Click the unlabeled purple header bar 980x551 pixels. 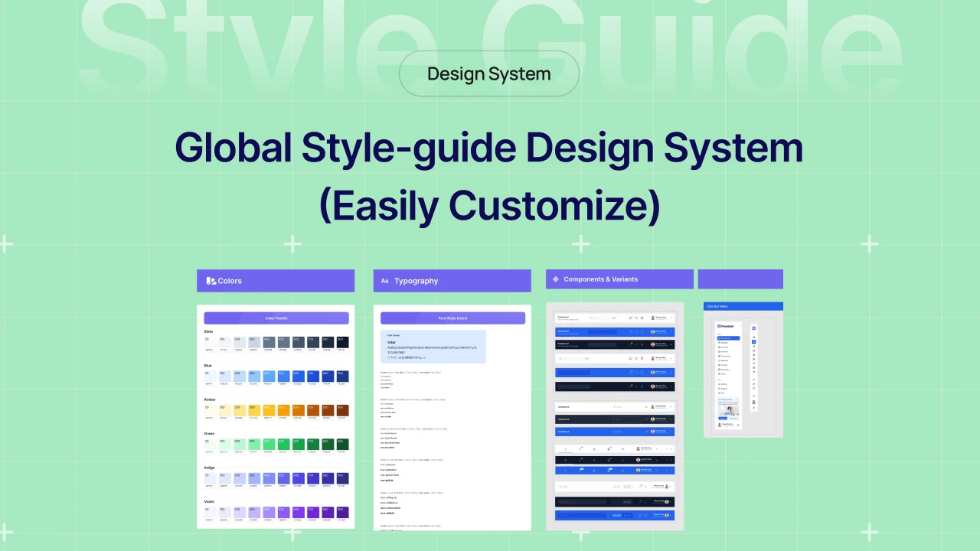coord(740,279)
